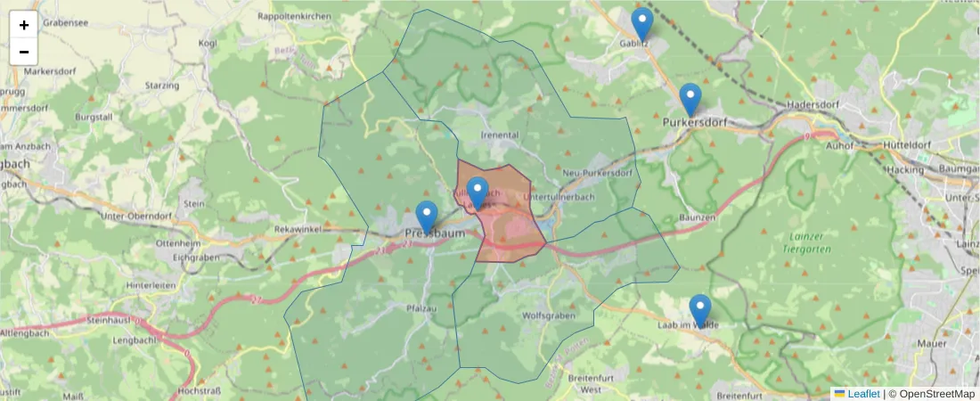Click the Starzing place label
The height and width of the screenshot is (401, 980).
162,85
